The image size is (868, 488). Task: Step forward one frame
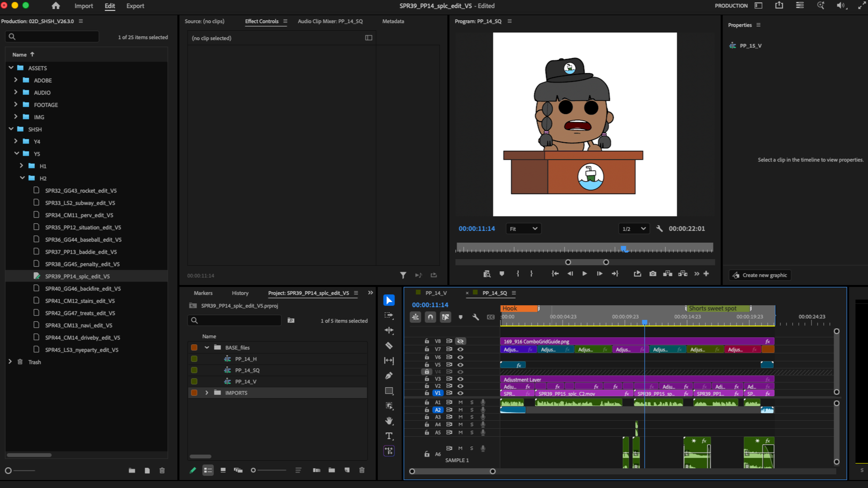(x=599, y=274)
